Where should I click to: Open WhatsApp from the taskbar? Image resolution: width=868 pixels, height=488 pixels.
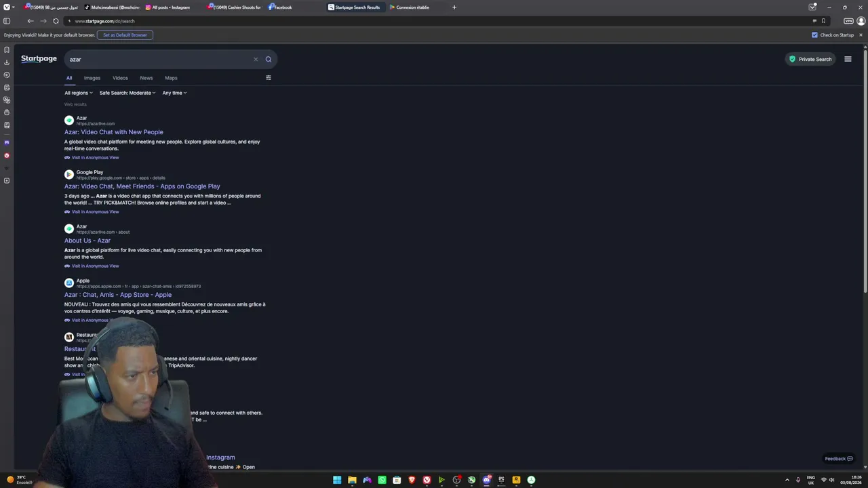click(x=382, y=480)
